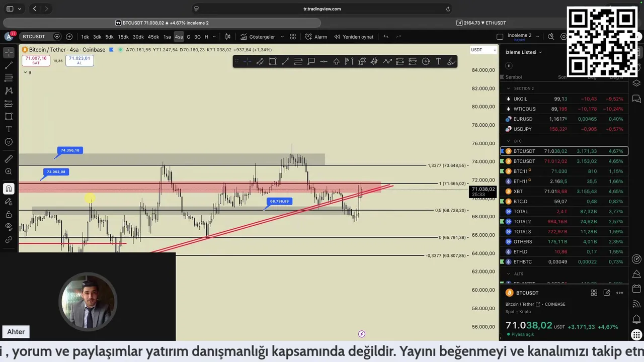Select UKOIL in the watchlist
Screen dimensions: 644x362
tap(564, 99)
